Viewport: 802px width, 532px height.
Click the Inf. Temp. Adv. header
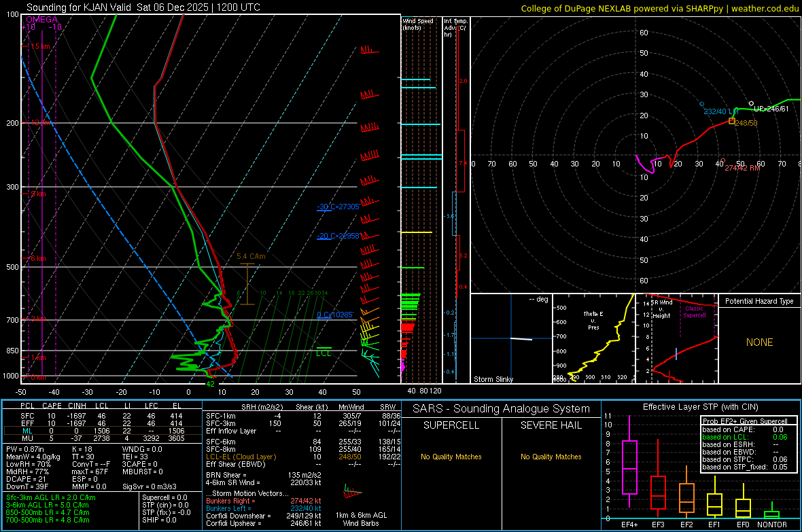(455, 28)
